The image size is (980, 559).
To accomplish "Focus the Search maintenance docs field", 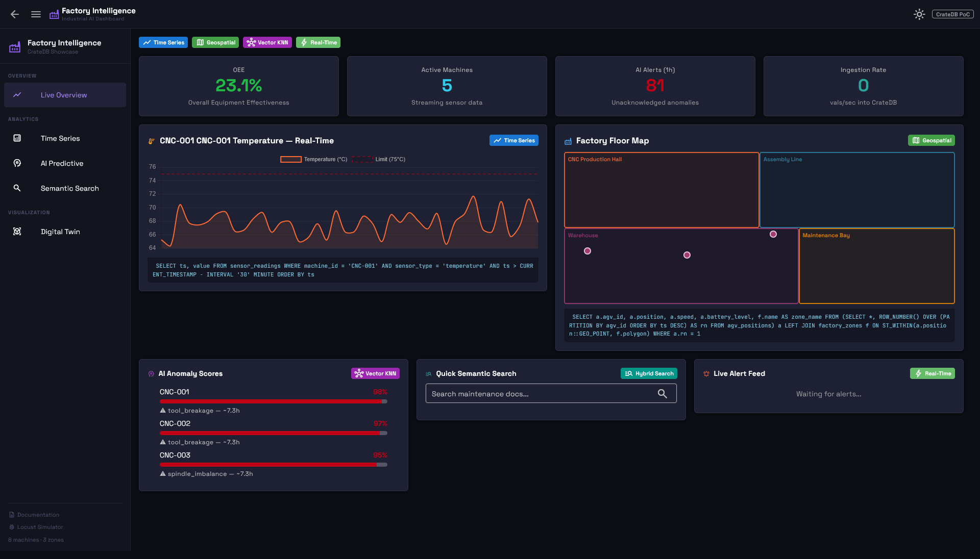I will (x=551, y=393).
